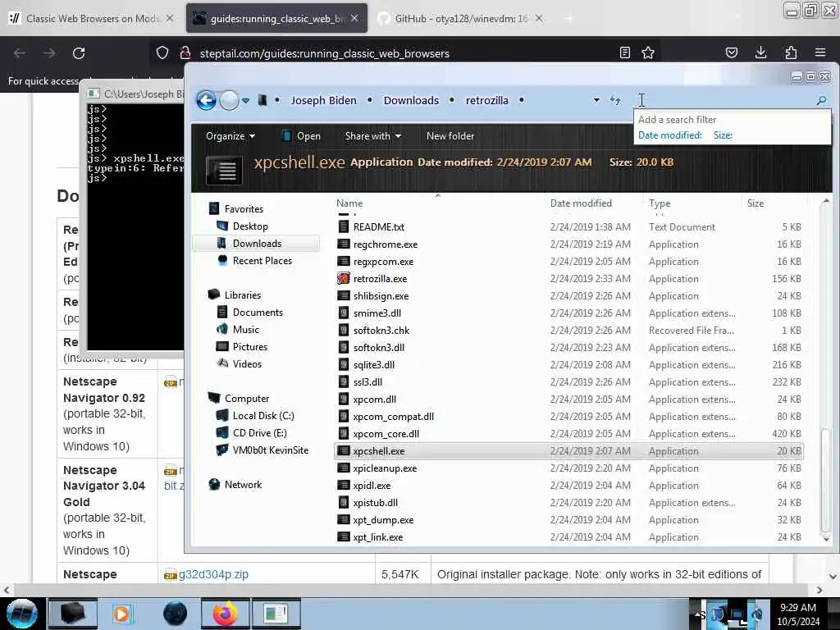The image size is (840, 630).
Task: Select retrozilla in the breadcrumb path
Action: [486, 100]
